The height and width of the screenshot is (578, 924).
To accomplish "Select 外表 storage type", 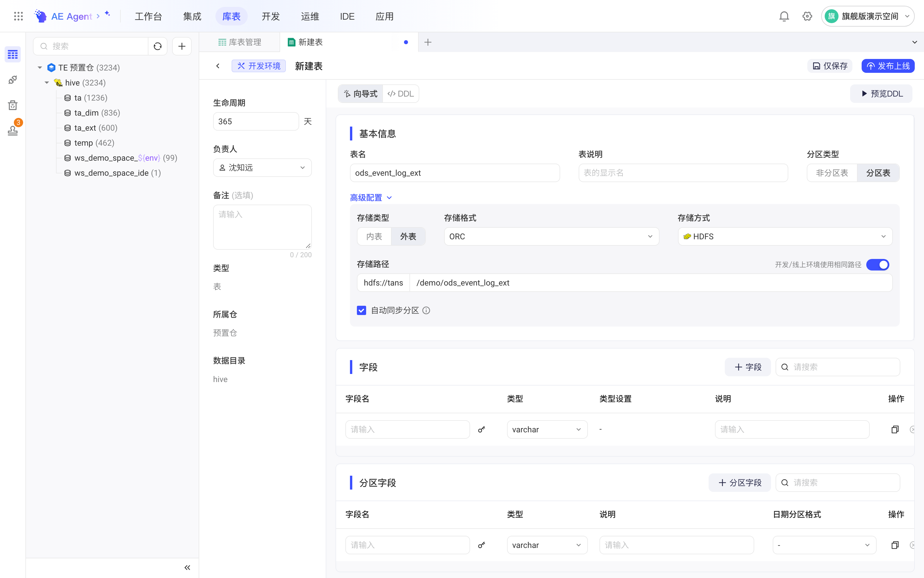I will [x=408, y=237].
